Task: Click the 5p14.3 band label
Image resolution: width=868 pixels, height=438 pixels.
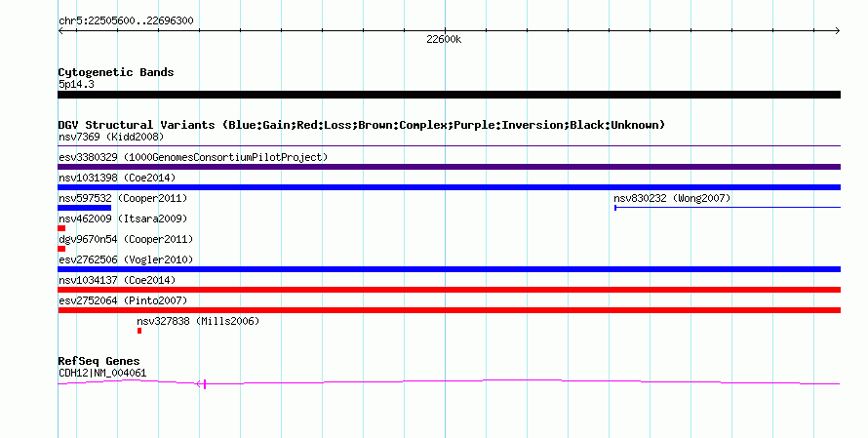Action: point(76,84)
